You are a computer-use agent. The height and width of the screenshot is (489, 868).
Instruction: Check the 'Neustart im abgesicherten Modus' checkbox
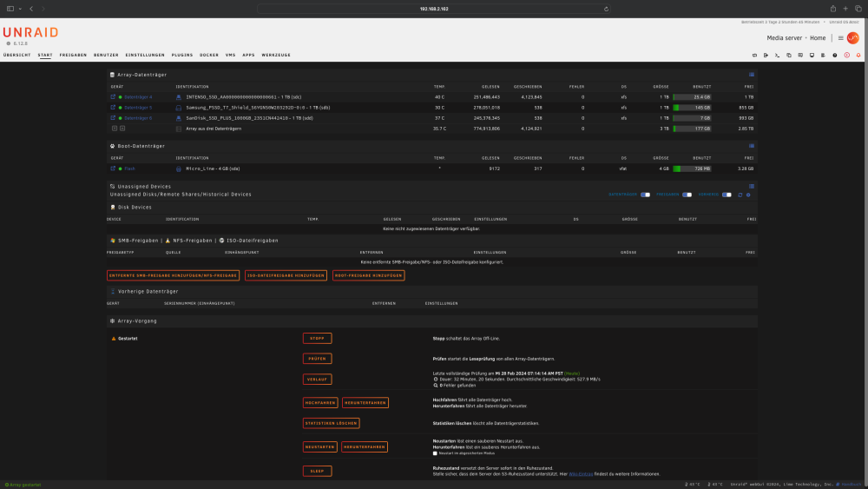click(x=435, y=453)
